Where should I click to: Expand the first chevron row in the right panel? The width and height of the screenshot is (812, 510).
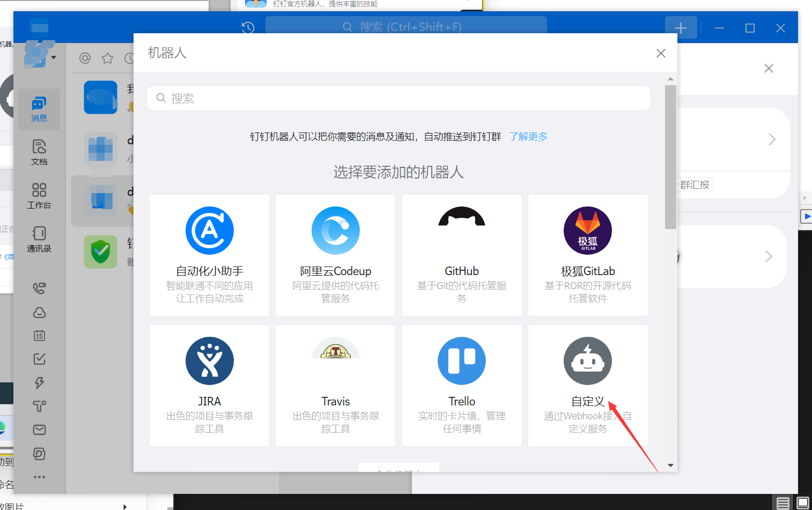point(772,139)
